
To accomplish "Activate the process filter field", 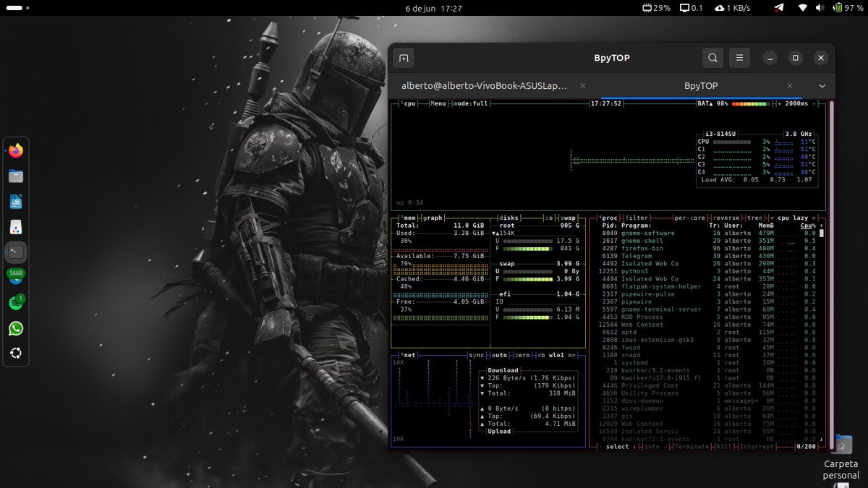I will (x=637, y=218).
